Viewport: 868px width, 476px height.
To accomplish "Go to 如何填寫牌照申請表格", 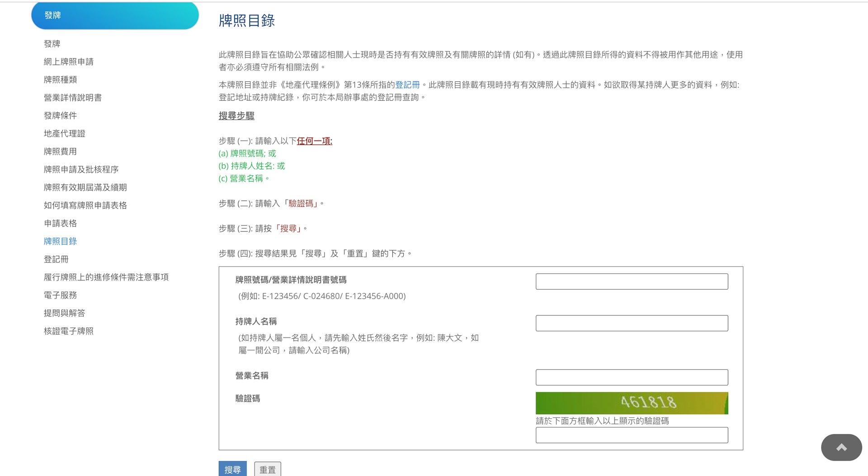I will click(85, 205).
